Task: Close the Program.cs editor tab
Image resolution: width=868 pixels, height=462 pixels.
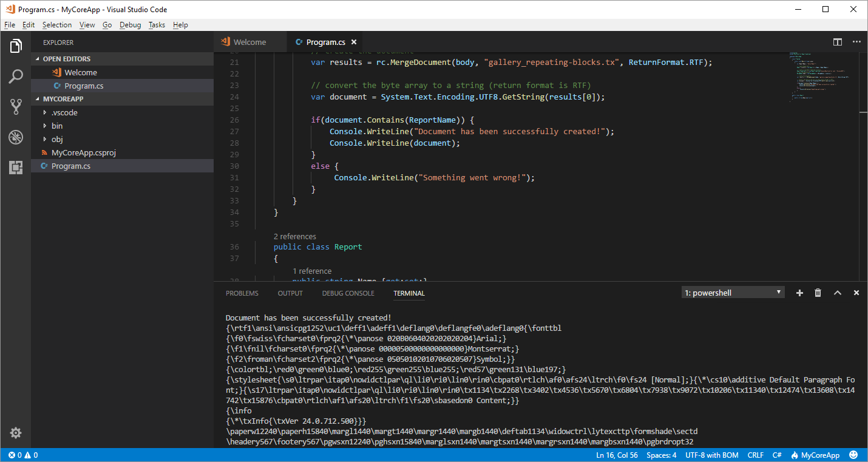Action: pos(354,42)
